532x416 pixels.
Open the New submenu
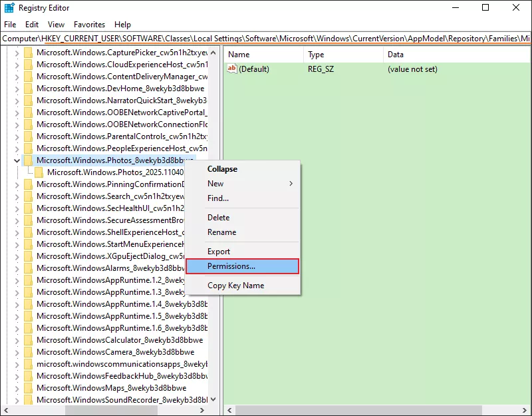242,184
